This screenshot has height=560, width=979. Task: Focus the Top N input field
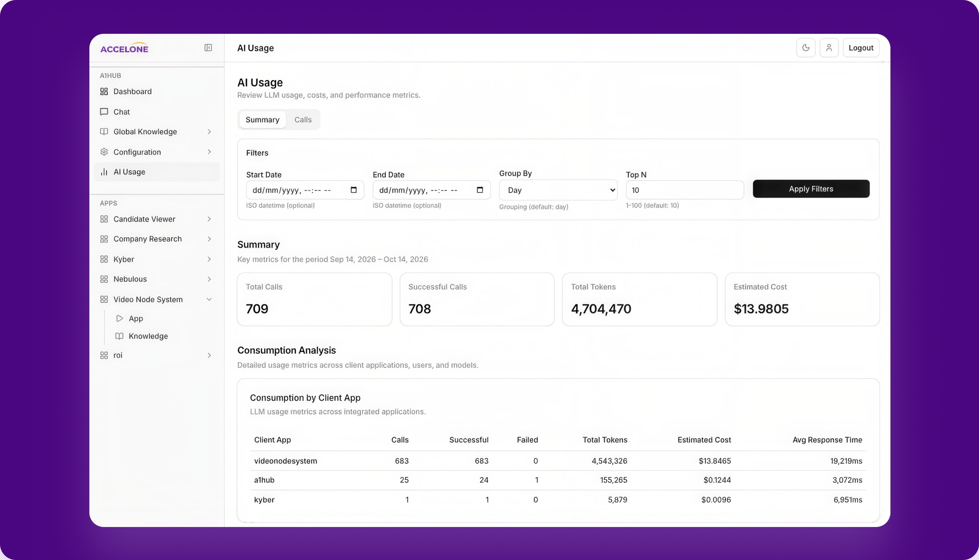coord(685,190)
